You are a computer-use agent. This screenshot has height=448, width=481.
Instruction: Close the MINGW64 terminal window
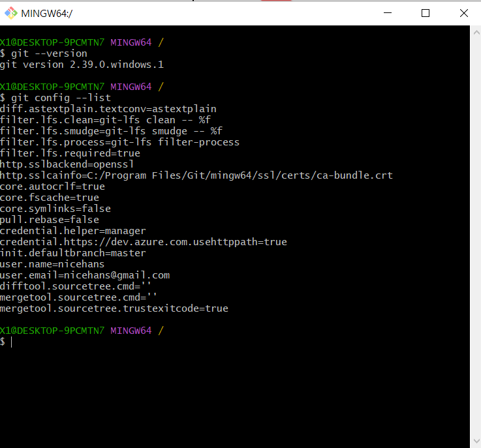pyautogui.click(x=464, y=13)
